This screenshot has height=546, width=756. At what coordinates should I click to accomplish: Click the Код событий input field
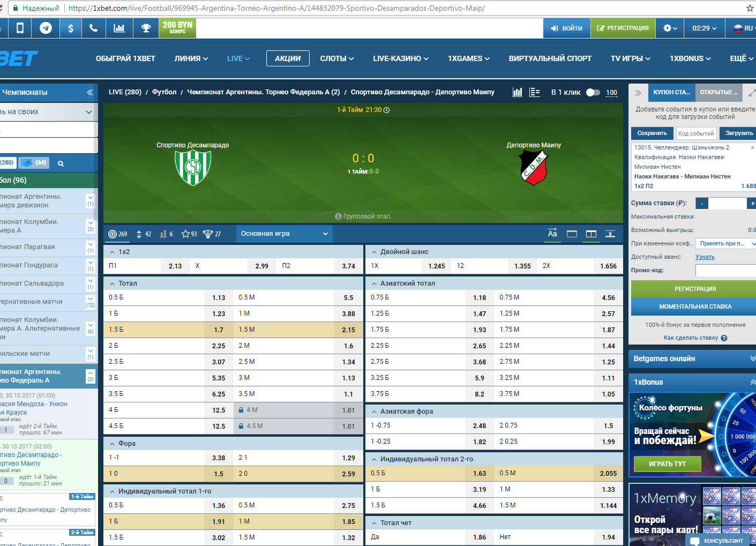pos(696,133)
